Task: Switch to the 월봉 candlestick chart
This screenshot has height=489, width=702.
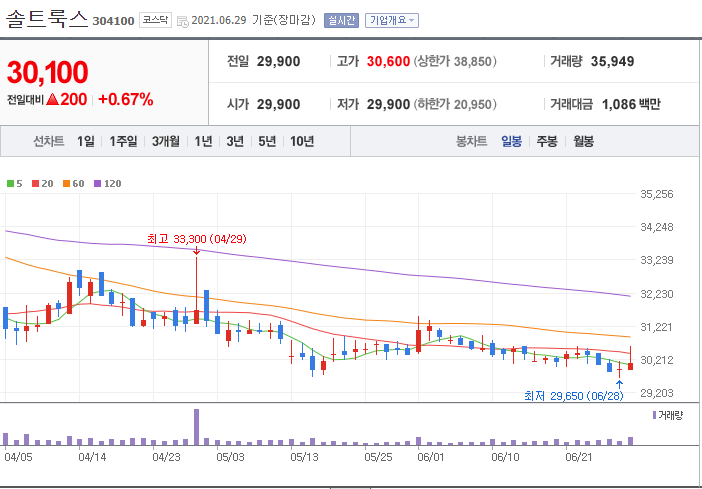Action: [x=583, y=142]
